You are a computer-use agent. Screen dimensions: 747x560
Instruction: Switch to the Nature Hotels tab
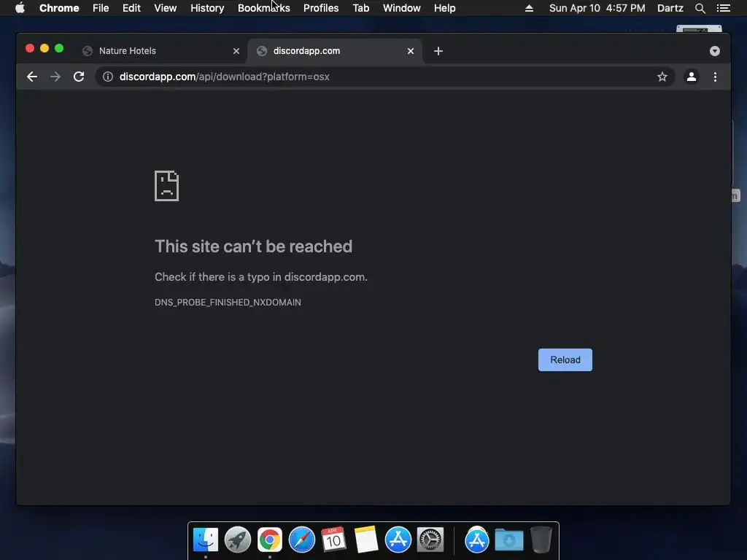click(160, 51)
